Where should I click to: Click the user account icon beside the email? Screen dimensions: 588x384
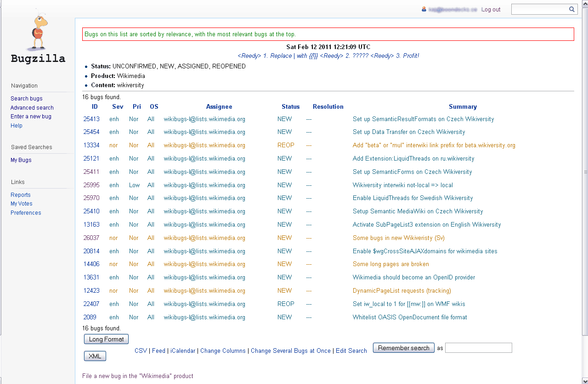click(x=423, y=9)
